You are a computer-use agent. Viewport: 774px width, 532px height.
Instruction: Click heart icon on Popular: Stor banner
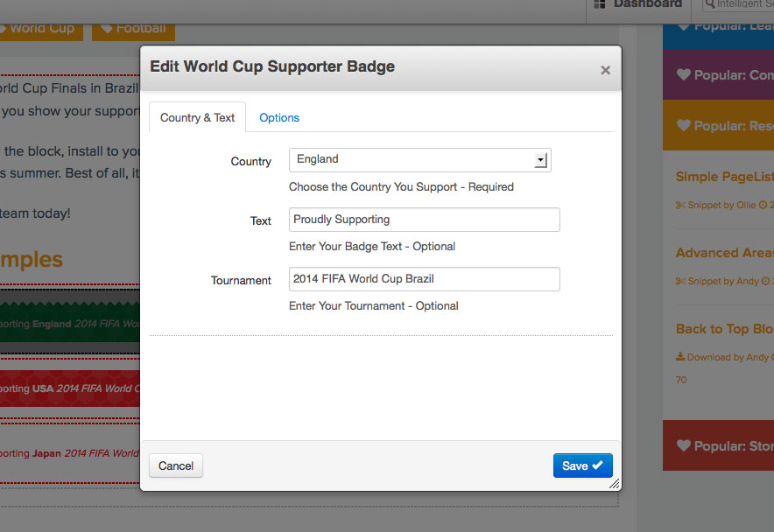point(684,445)
